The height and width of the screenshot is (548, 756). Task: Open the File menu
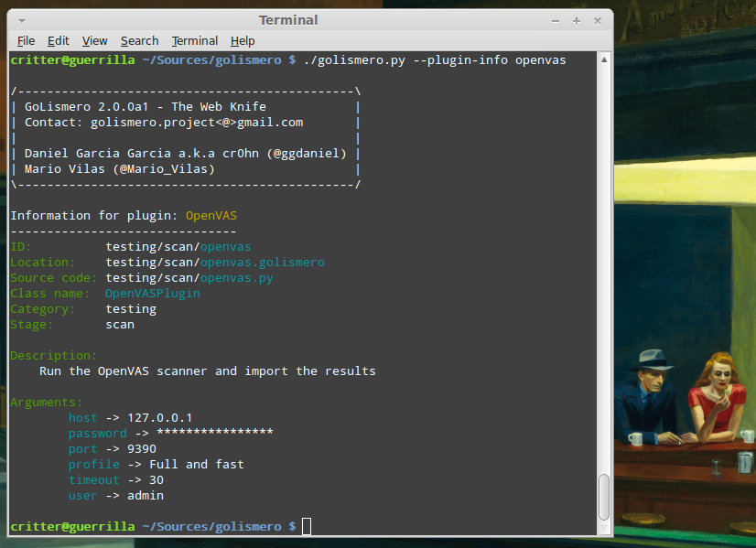tap(26, 40)
